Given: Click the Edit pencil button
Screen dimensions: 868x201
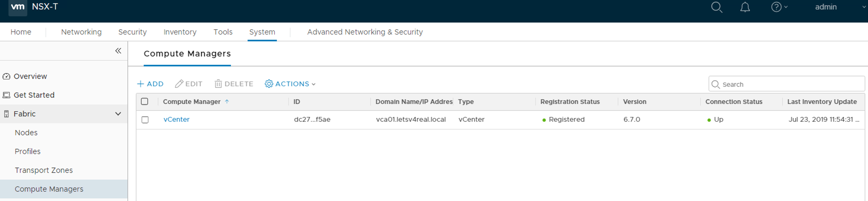Looking at the screenshot, I should [189, 84].
